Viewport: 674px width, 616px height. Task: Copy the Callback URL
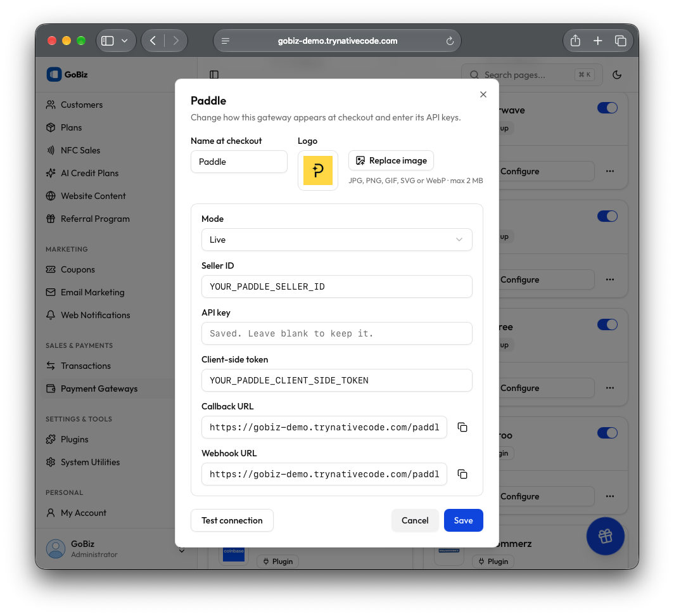pyautogui.click(x=462, y=427)
